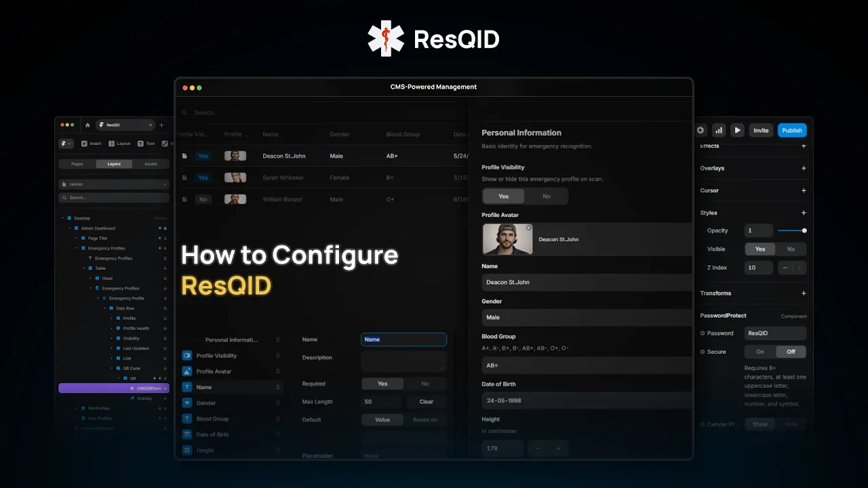Click the Insert tool icon
The image size is (868, 488).
(84, 144)
